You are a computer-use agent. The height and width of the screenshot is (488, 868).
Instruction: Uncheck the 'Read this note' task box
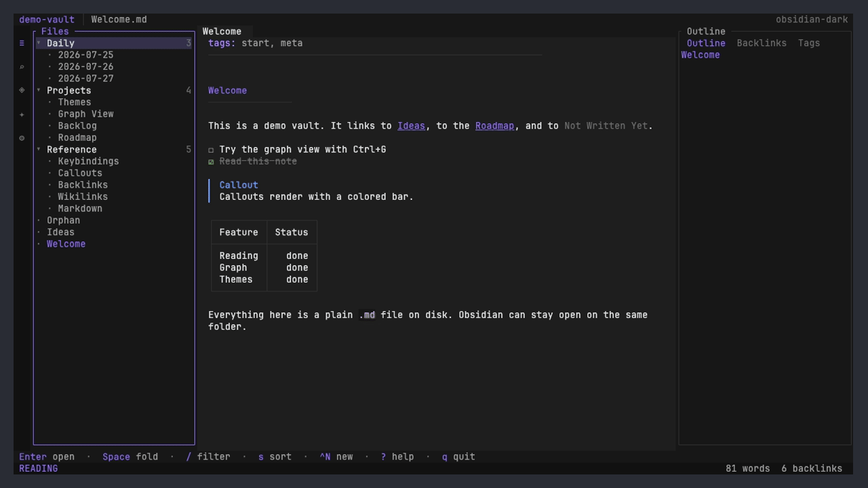tap(211, 162)
